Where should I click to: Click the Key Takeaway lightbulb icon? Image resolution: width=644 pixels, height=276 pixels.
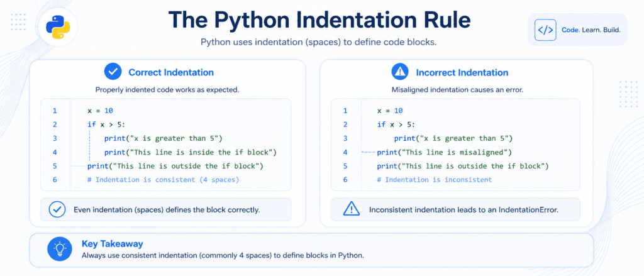click(x=60, y=249)
